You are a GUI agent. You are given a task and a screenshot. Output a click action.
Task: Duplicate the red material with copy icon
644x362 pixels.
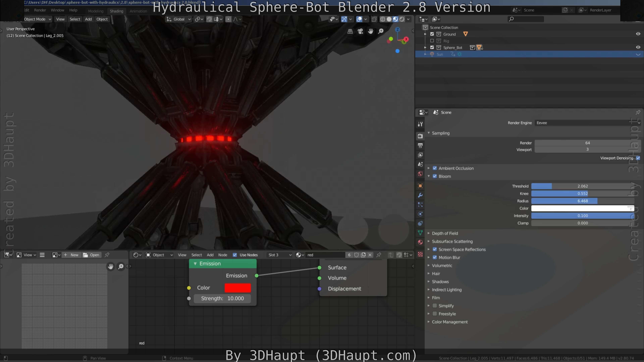pos(363,255)
